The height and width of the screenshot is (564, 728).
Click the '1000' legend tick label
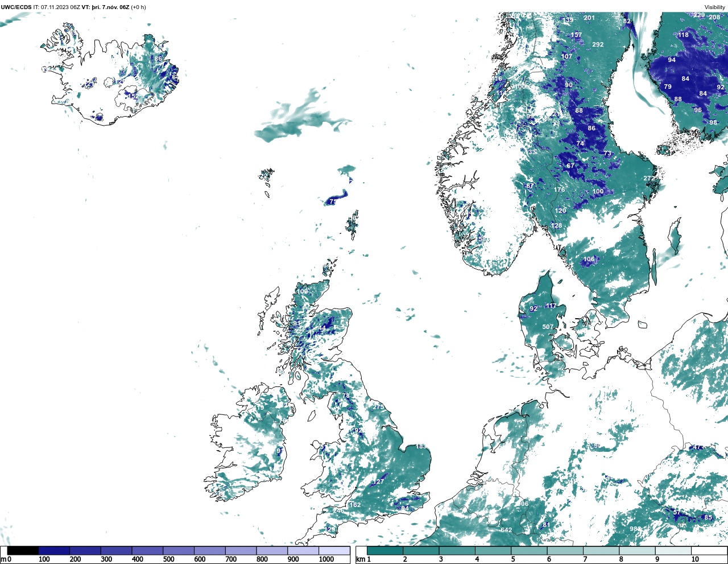click(x=326, y=559)
